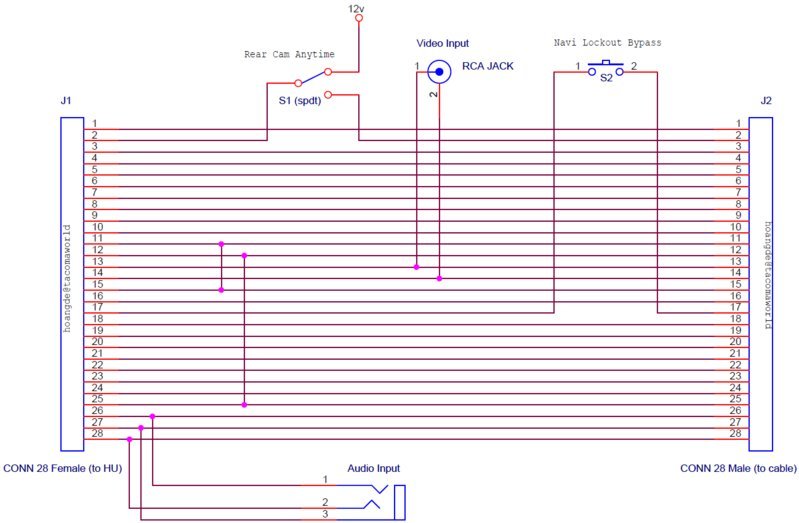799x523 pixels.
Task: Select pin number 13 on J1
Action: 97,261
